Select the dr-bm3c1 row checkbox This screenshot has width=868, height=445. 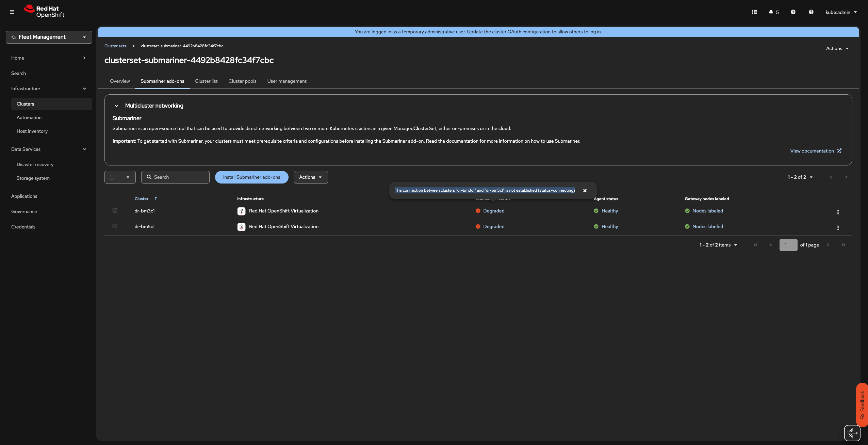click(x=115, y=210)
